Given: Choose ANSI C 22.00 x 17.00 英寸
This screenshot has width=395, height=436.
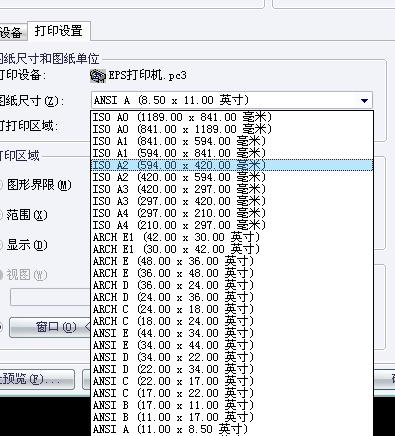Looking at the screenshot, I should point(232,381).
